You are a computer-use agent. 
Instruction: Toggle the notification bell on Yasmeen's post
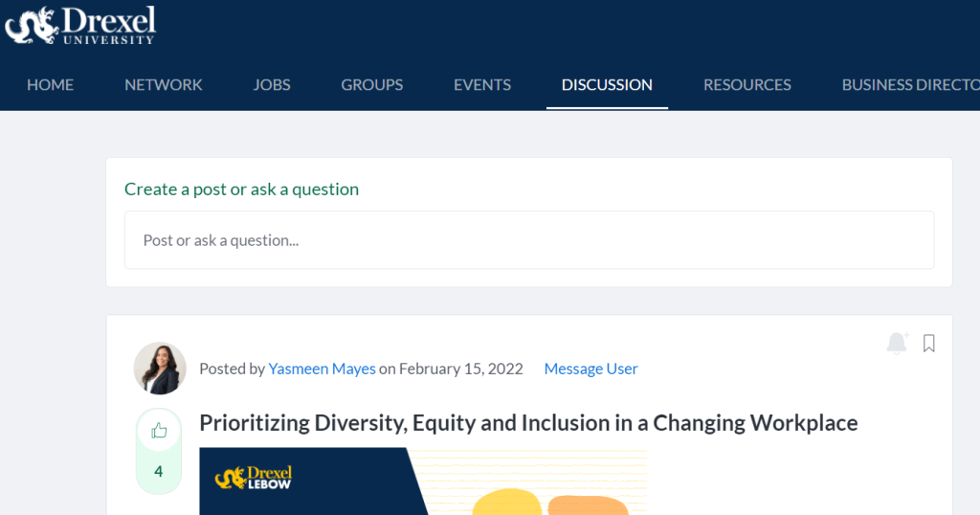[897, 344]
